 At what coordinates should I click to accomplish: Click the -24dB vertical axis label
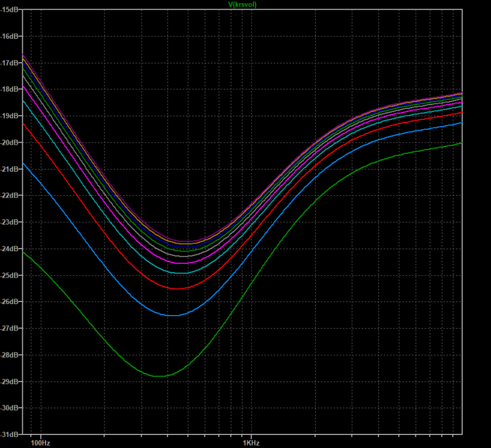(12, 249)
